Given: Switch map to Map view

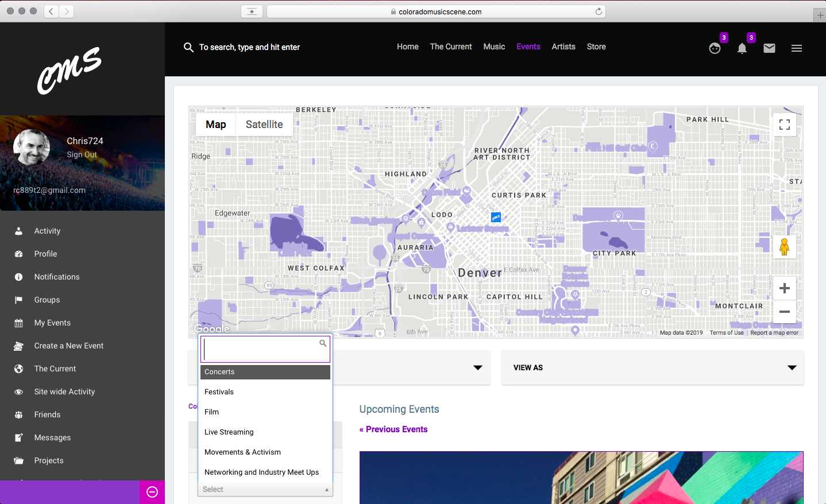Looking at the screenshot, I should (x=216, y=125).
